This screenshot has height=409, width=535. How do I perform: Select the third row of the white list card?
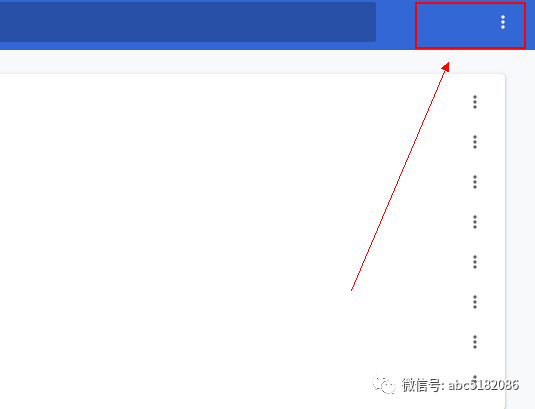(252, 182)
